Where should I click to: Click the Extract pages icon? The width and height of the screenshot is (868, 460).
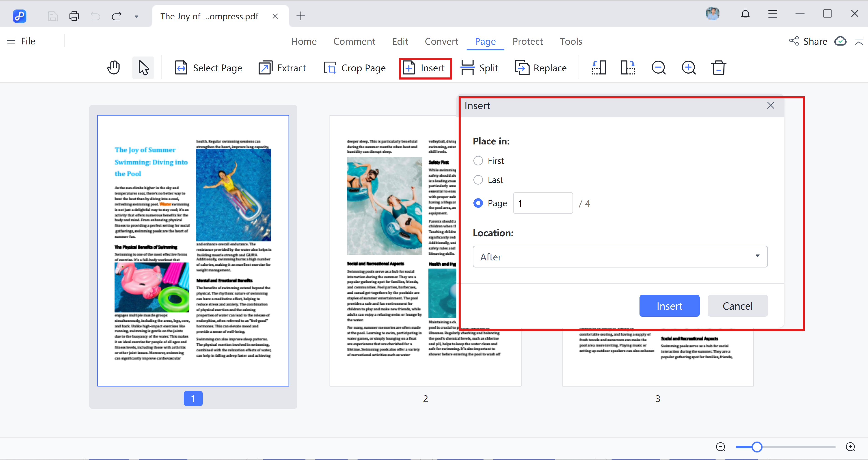[265, 68]
